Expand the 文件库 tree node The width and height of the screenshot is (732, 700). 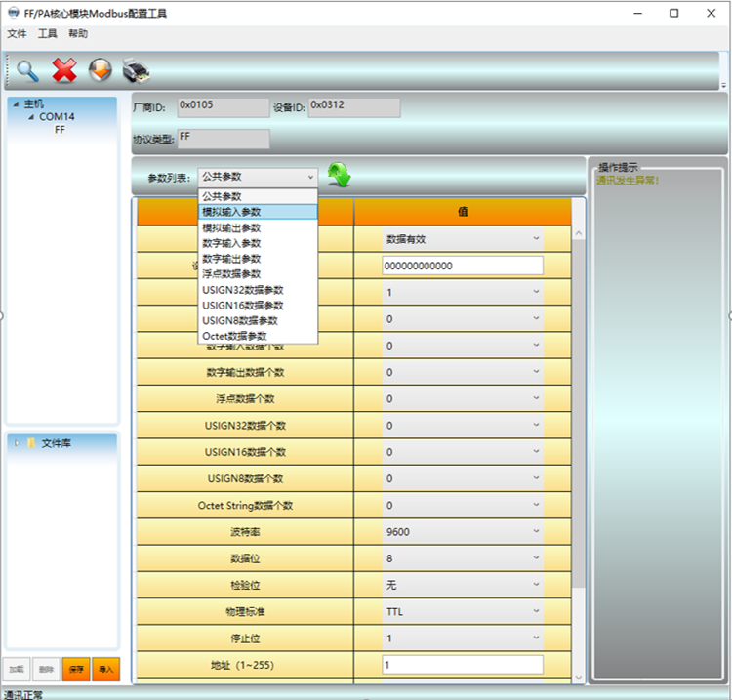tap(17, 443)
